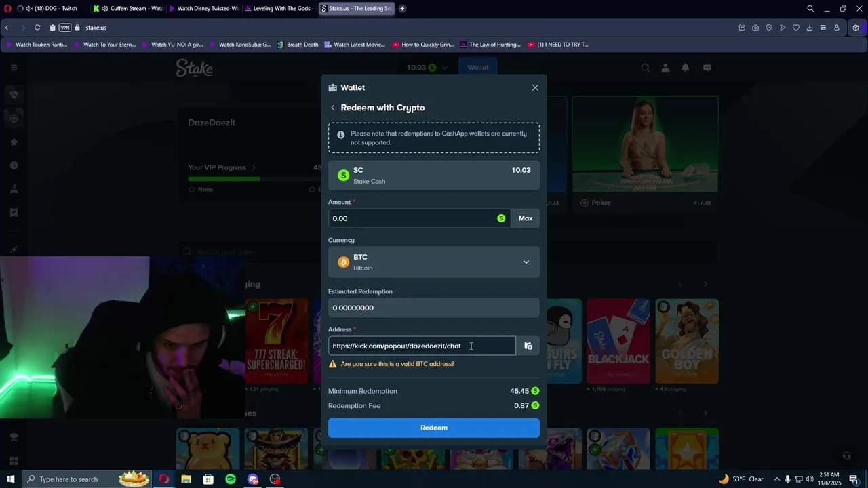This screenshot has width=868, height=488.
Task: Select the Stake.us browser tab
Action: 355,9
